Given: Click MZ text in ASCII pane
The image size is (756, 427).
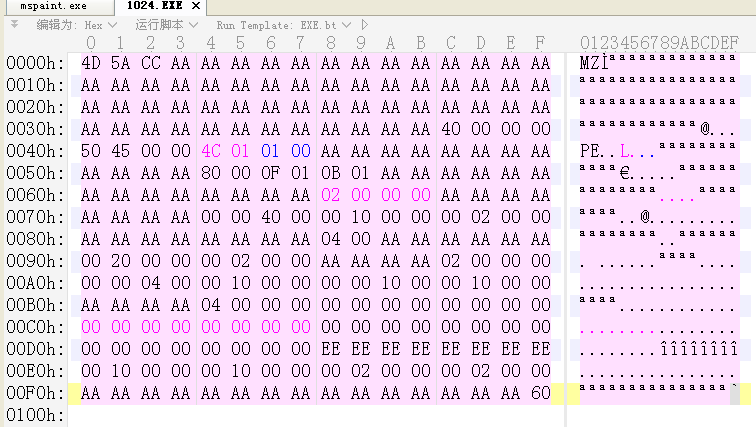Looking at the screenshot, I should point(590,63).
